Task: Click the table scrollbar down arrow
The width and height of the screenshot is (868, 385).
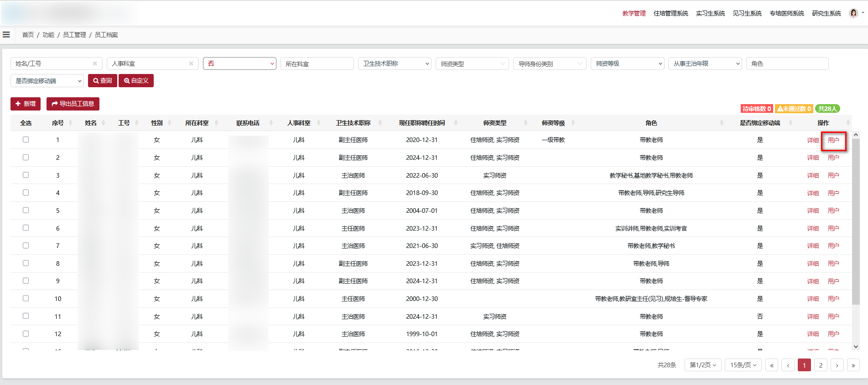Action: [856, 347]
